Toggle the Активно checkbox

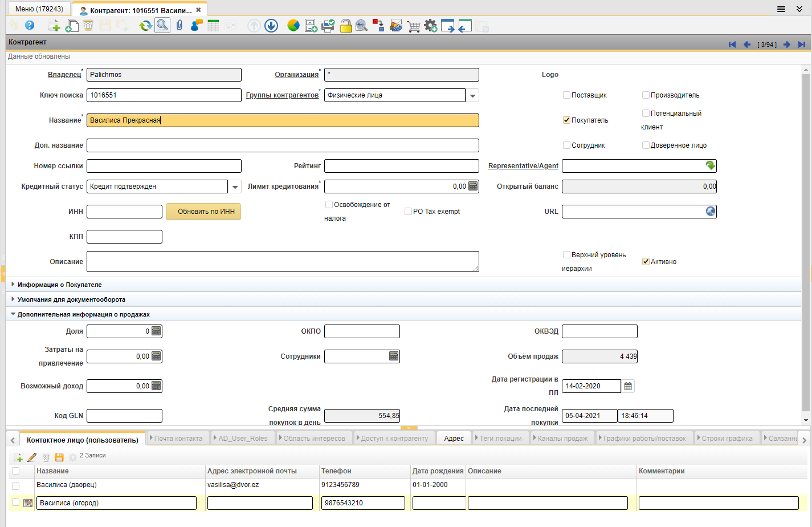(x=646, y=262)
